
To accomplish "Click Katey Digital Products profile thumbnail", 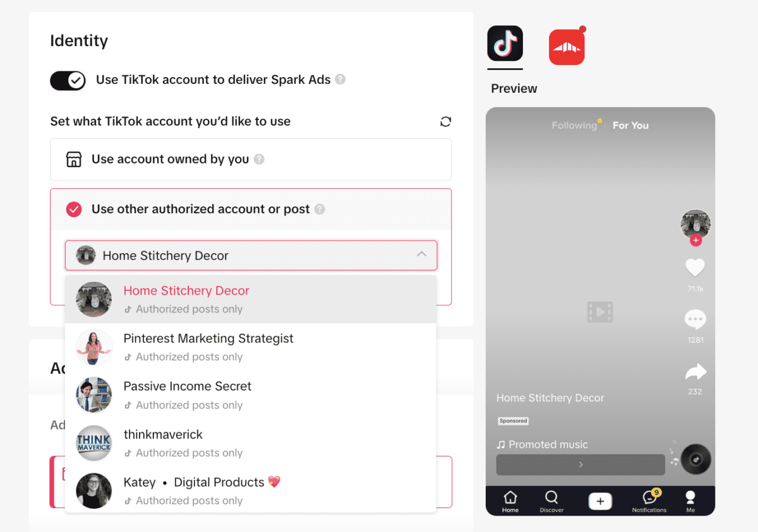I will tap(93, 491).
